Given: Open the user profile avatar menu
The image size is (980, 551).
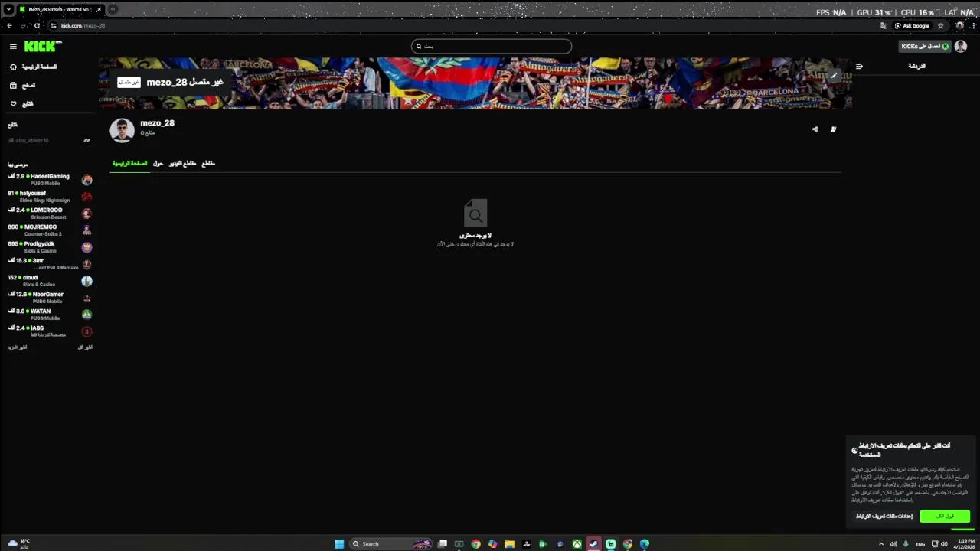Looking at the screenshot, I should [961, 47].
